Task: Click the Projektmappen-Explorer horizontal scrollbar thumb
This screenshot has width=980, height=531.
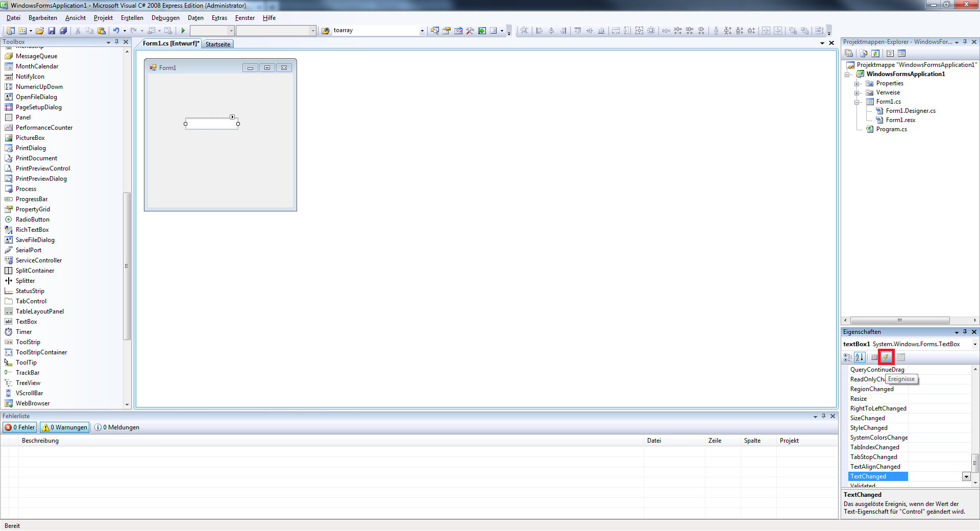Action: coord(900,321)
